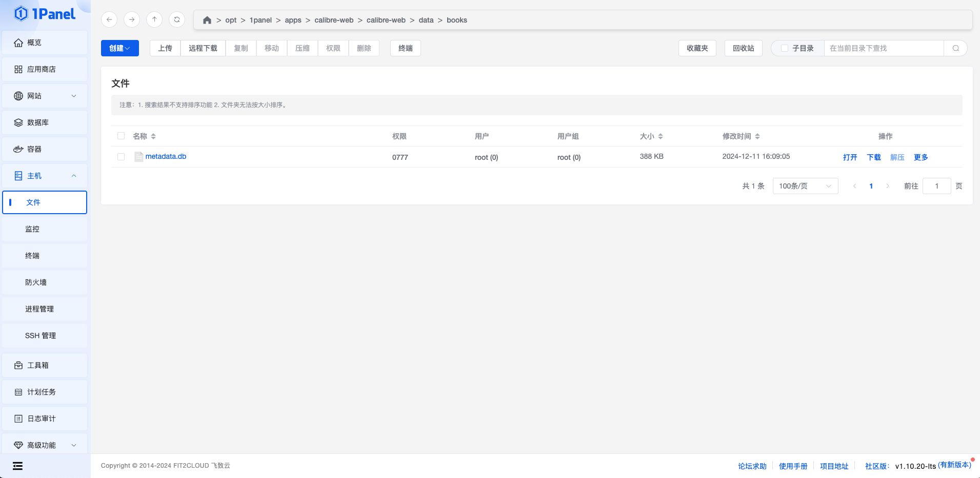The height and width of the screenshot is (478, 980).
Task: Go up to parent directory
Action: (154, 19)
